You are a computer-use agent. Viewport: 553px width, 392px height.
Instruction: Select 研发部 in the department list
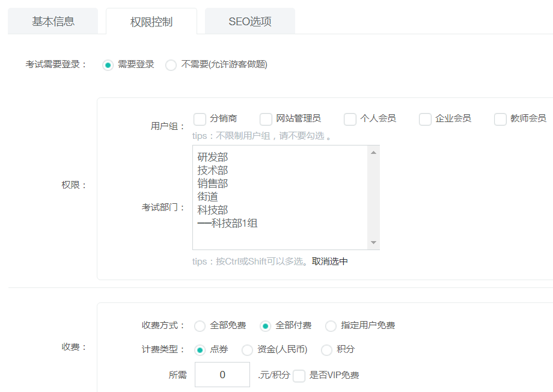[x=213, y=158]
